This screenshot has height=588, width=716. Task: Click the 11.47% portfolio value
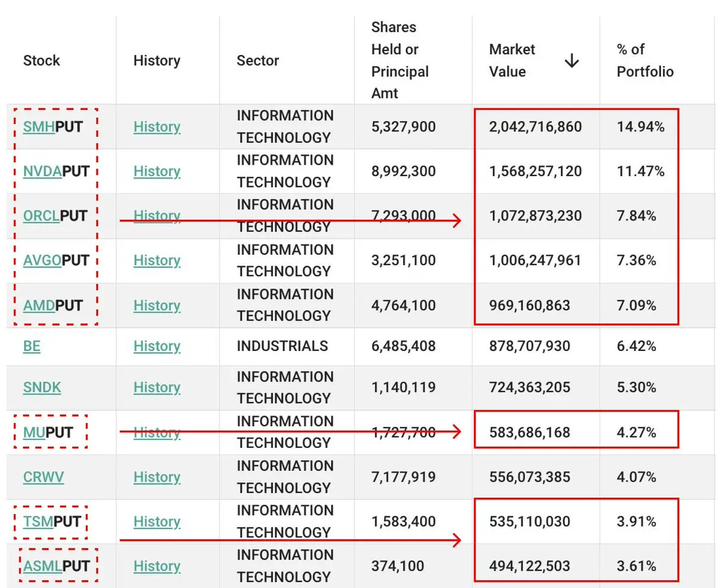click(640, 171)
